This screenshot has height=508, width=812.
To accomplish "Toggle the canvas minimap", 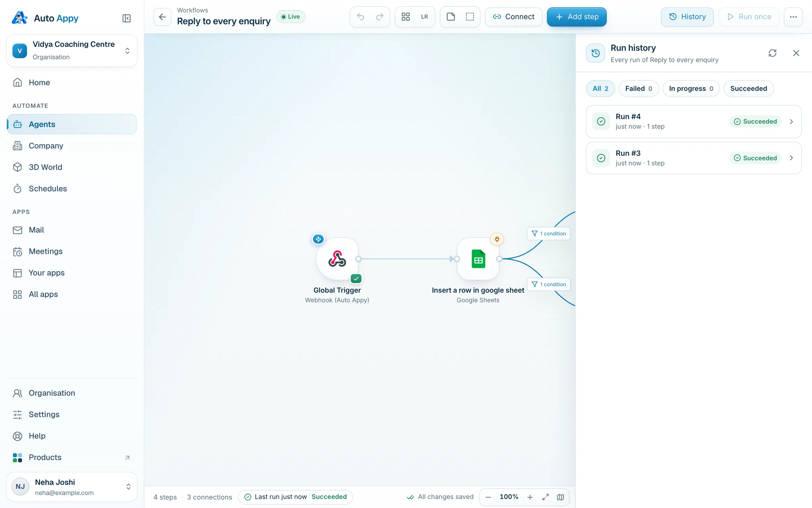I will coord(561,497).
